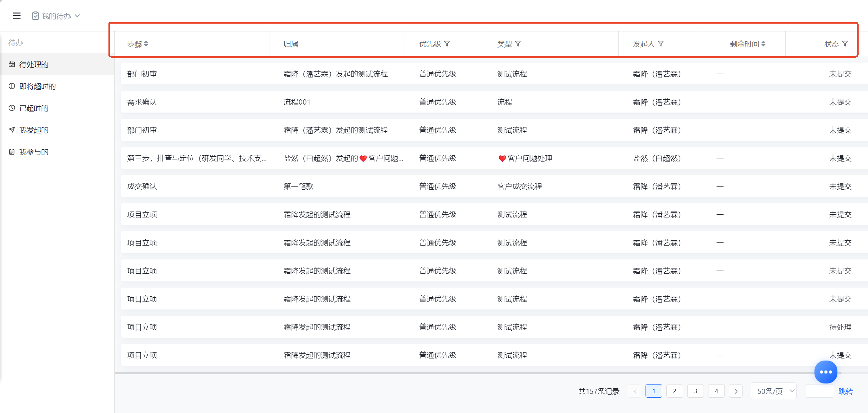Select page 2 in pagination
Image resolution: width=868 pixels, height=413 pixels.
[675, 391]
